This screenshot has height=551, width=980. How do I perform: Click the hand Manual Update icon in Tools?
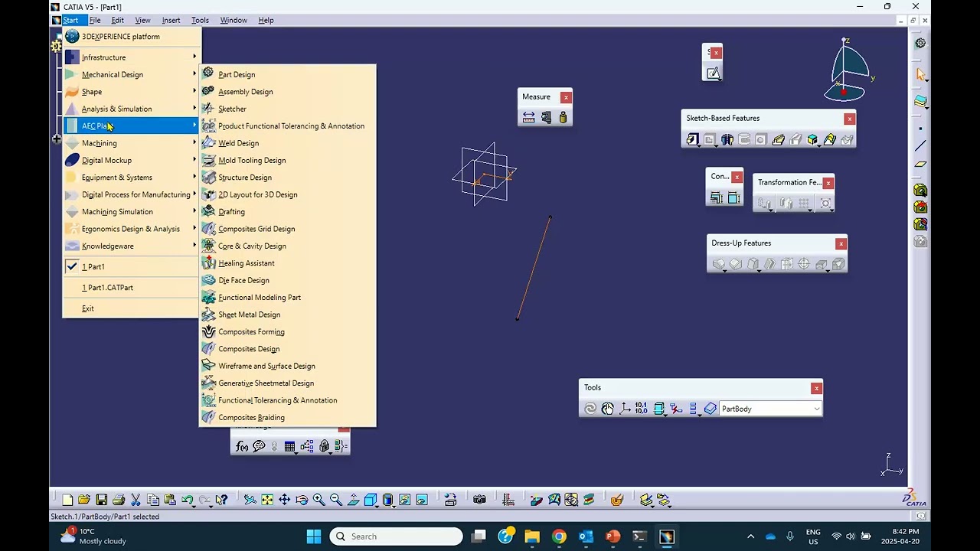(x=608, y=409)
